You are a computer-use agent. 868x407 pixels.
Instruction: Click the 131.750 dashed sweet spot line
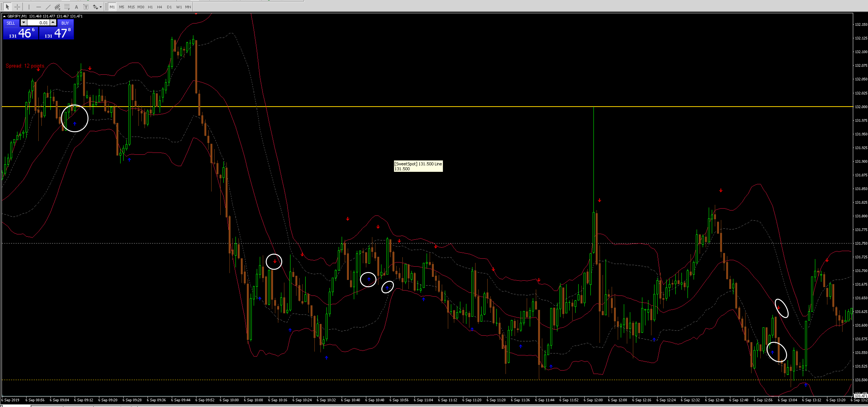427,243
